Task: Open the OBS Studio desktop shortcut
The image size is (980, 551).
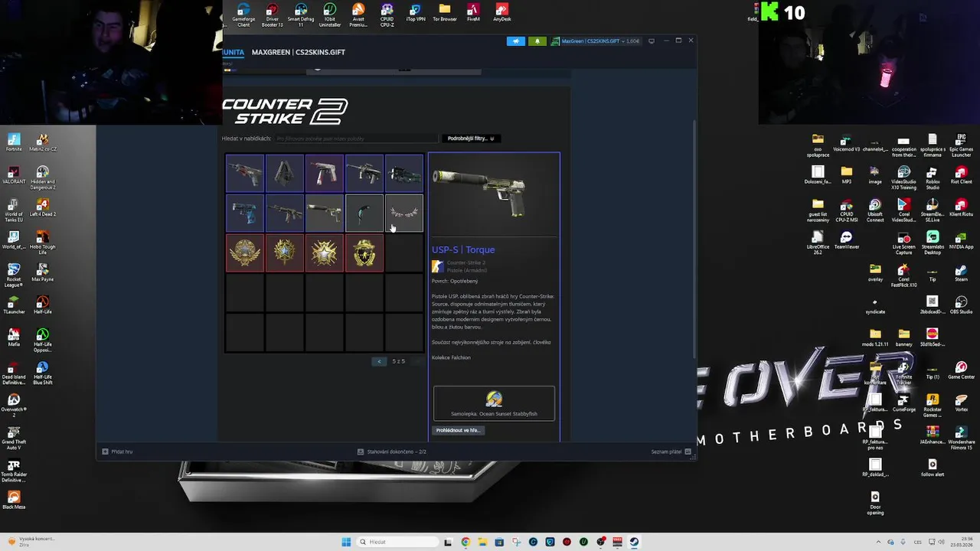Action: pyautogui.click(x=961, y=305)
